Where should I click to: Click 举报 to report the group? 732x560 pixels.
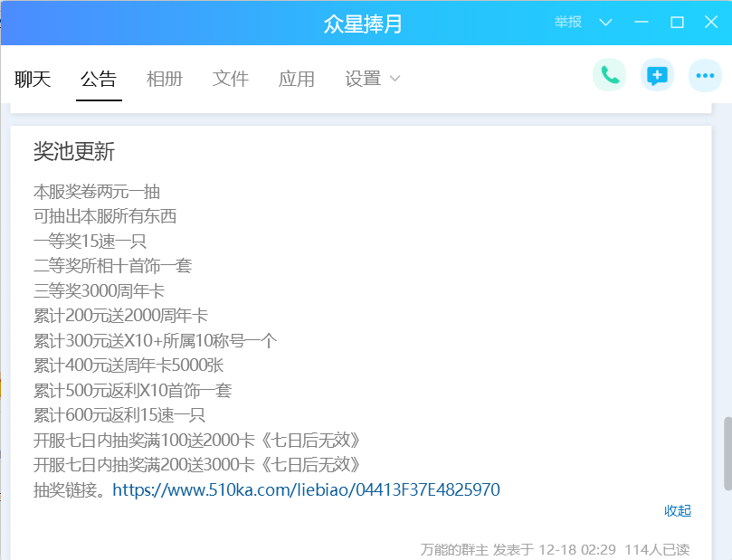(568, 23)
